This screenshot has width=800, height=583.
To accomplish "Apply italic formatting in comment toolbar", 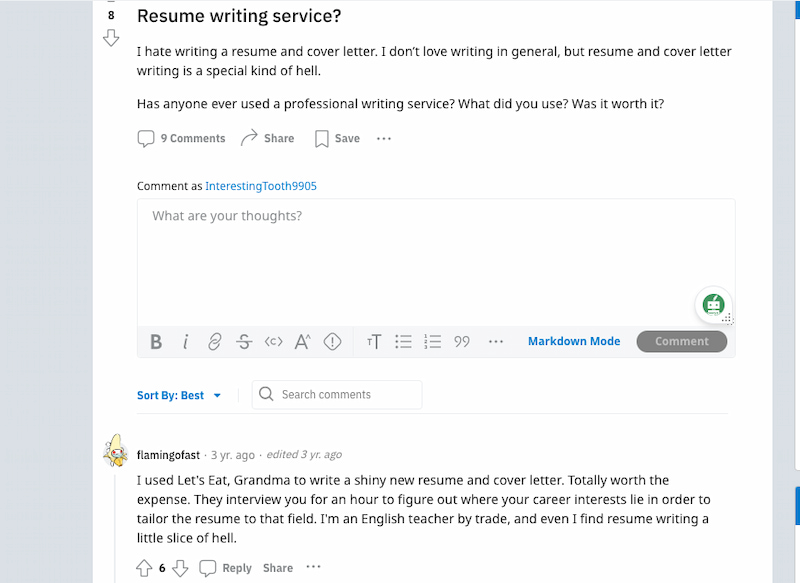I will (x=186, y=341).
